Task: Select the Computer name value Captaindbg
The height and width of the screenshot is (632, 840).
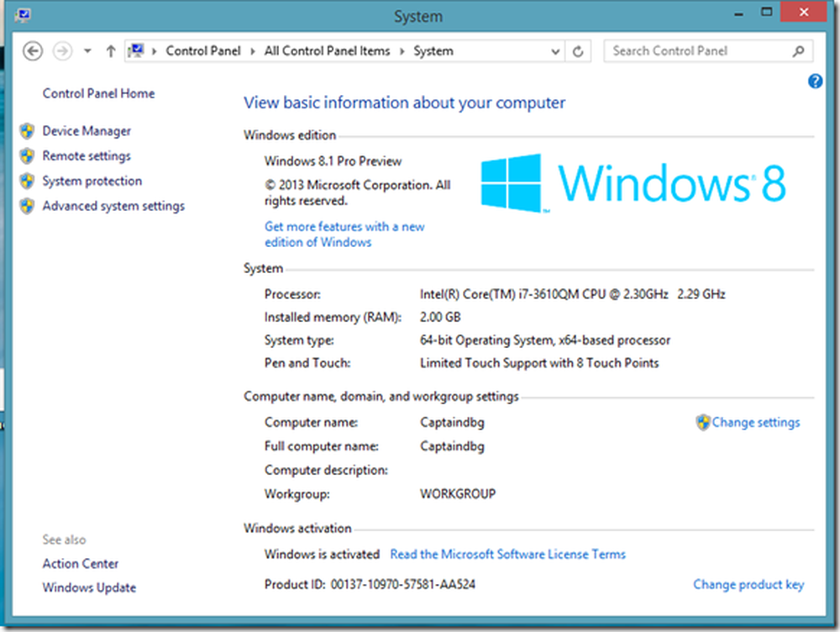Action: tap(452, 423)
